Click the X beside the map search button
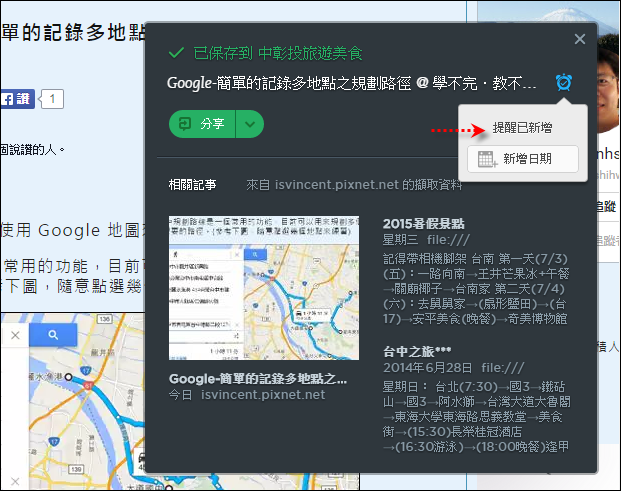Screen dimensions: 621x491 [15, 335]
